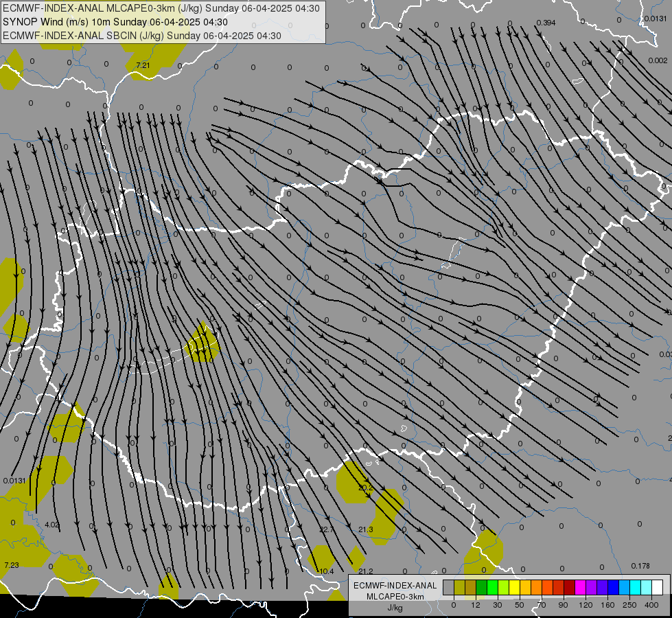
Task: Click the legend scale label 50
Action: click(x=520, y=605)
